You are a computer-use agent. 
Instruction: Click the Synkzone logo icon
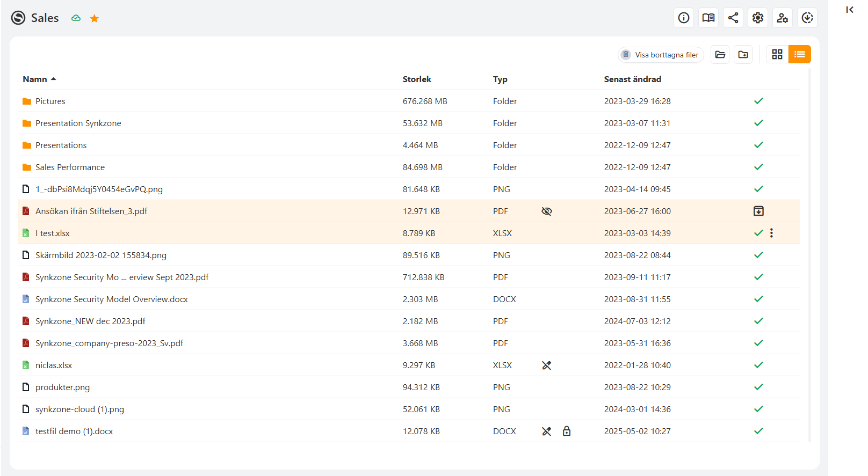(x=18, y=18)
